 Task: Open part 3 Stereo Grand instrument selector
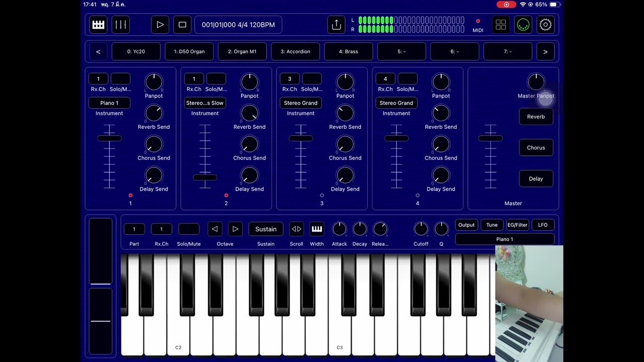300,103
